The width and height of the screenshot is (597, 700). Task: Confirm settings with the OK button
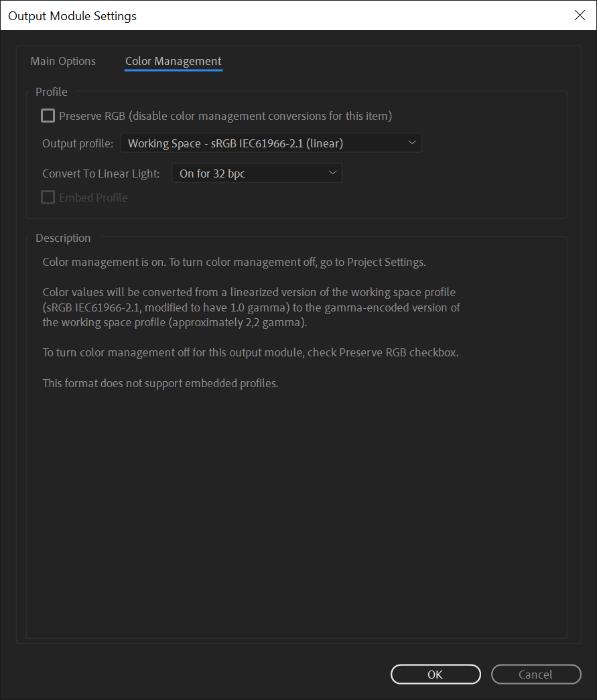coord(436,675)
